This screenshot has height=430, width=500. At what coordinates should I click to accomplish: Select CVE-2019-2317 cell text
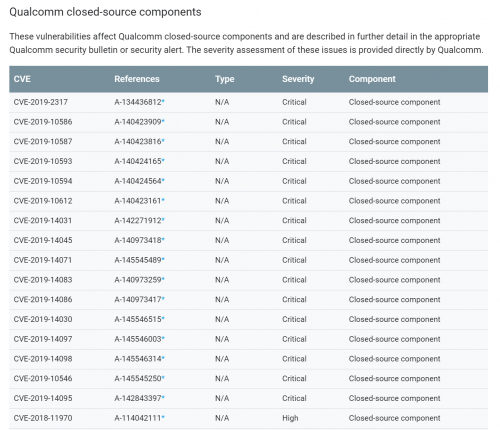coord(41,102)
